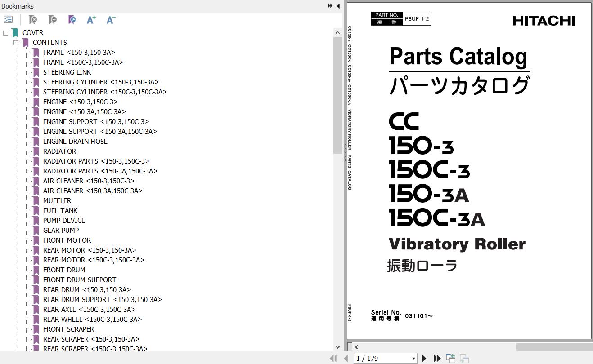593x364 pixels.
Task: Select REAR DRUM SUPPORT <150-3,150-3A> bookmark
Action: [103, 300]
